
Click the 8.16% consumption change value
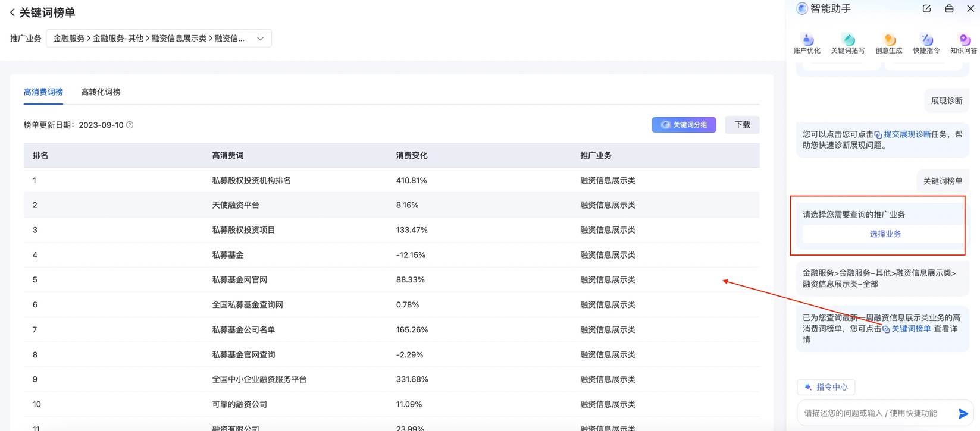[408, 205]
